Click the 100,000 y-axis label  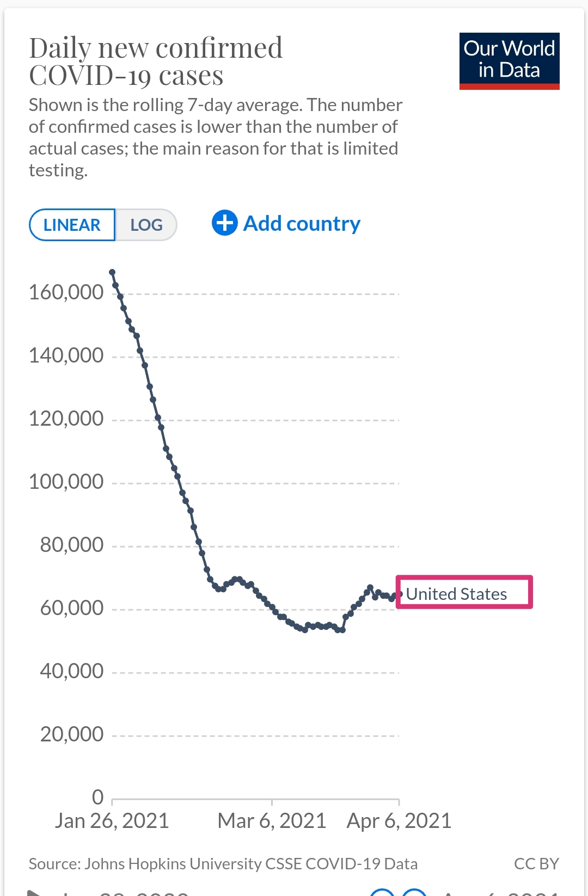(66, 482)
